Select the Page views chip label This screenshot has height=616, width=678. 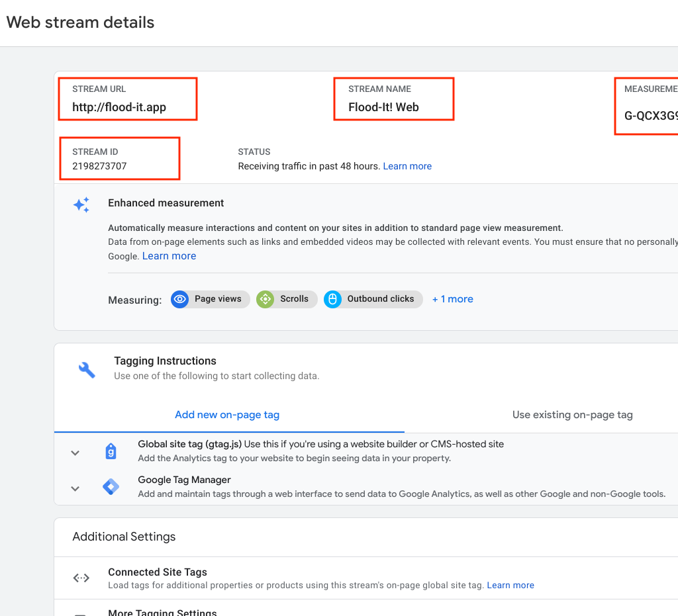click(x=218, y=299)
